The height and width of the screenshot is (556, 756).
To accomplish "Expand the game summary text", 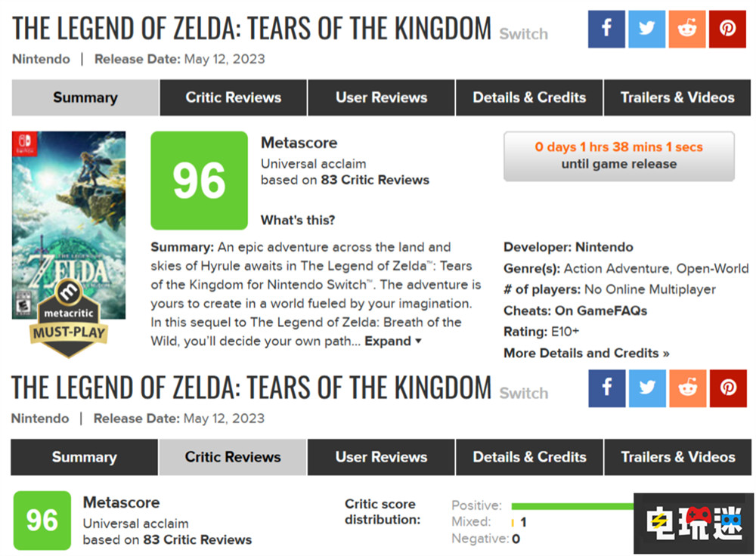I will click(x=393, y=341).
